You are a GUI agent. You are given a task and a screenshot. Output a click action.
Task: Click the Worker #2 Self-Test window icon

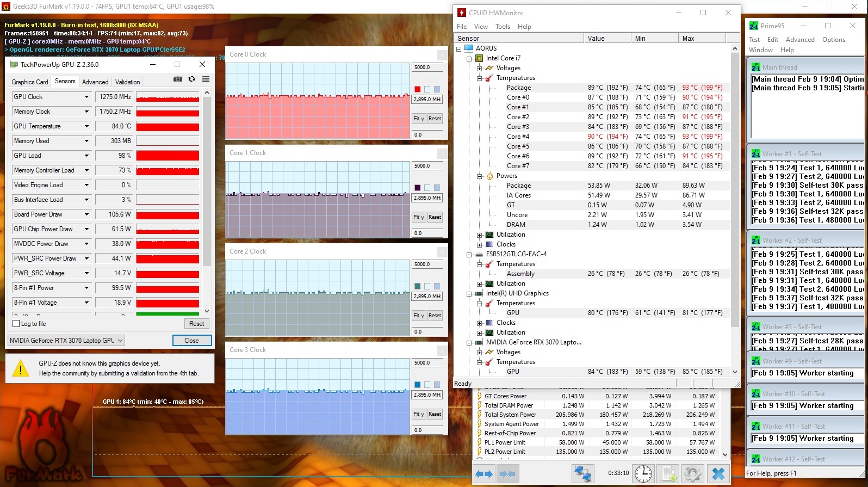[756, 240]
